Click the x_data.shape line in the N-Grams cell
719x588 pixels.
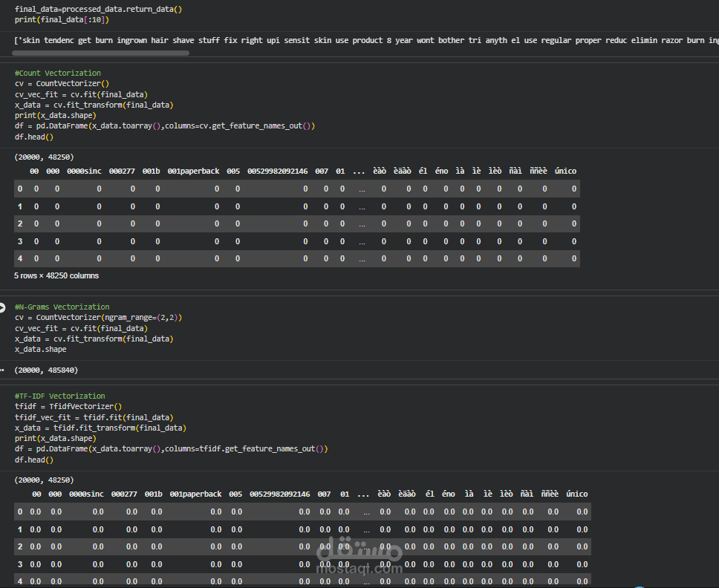point(40,350)
